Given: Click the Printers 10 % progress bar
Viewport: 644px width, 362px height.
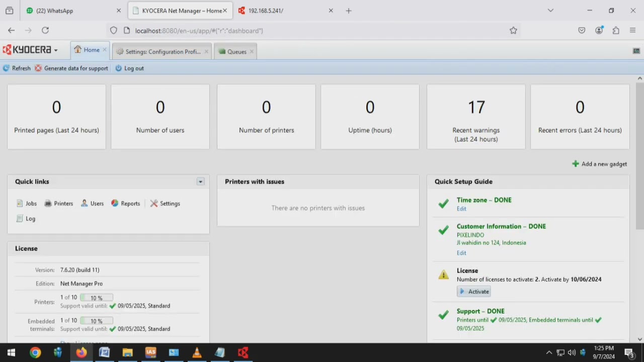Looking at the screenshot, I should [97, 298].
